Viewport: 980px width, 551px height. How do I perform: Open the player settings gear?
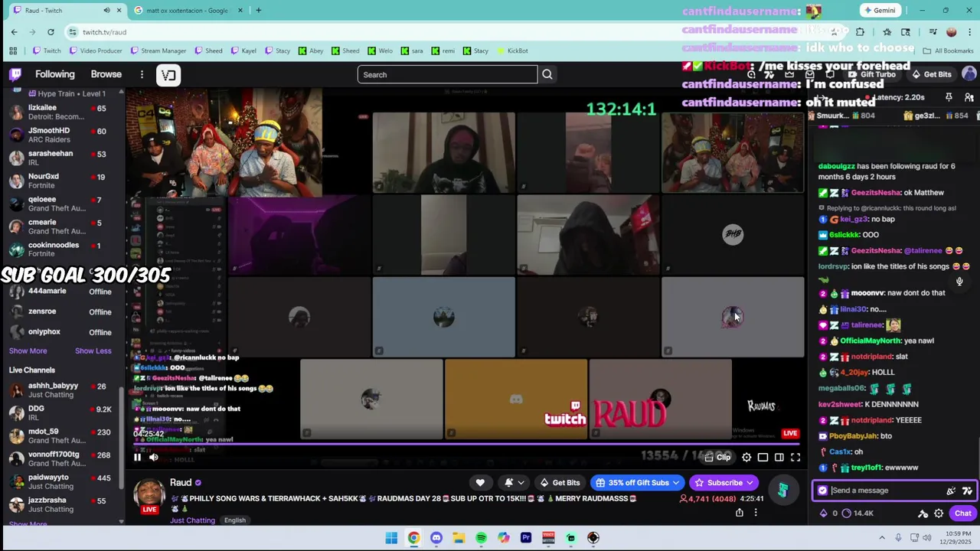pyautogui.click(x=746, y=458)
